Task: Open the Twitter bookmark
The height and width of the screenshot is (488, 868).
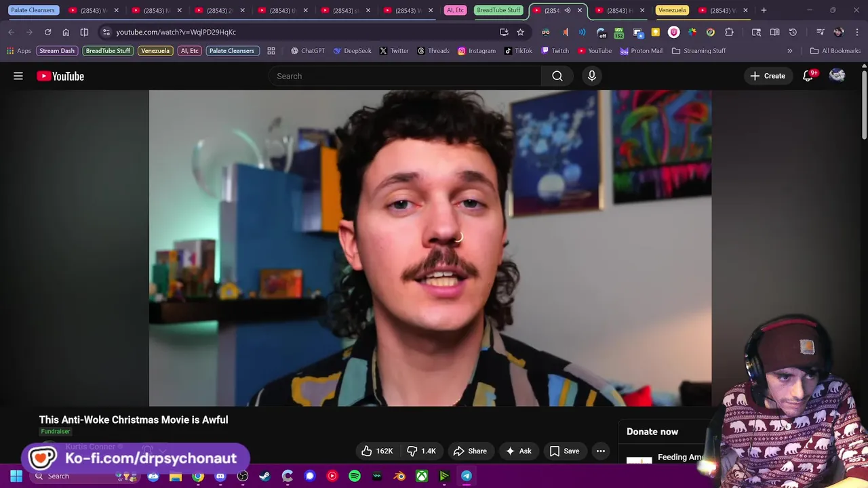Action: point(394,51)
